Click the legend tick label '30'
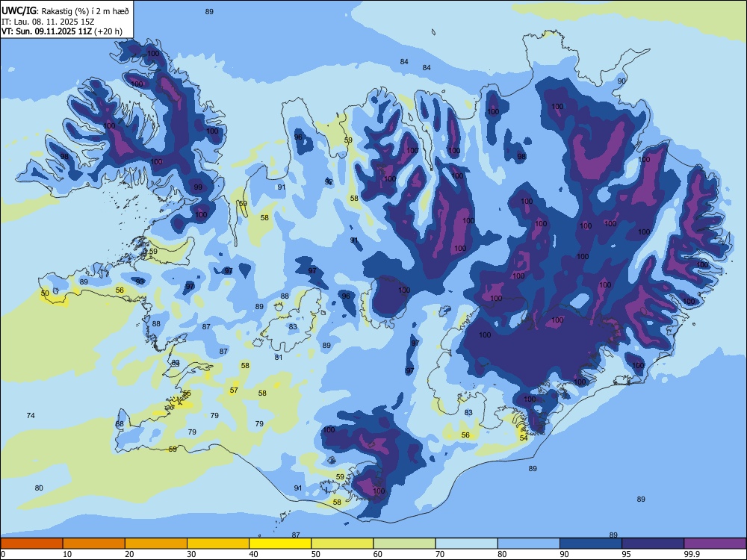Image resolution: width=747 pixels, height=560 pixels. click(191, 554)
